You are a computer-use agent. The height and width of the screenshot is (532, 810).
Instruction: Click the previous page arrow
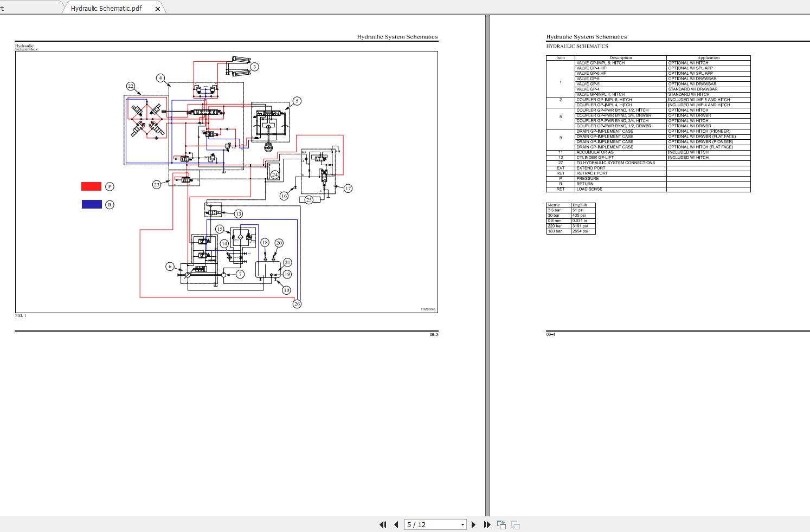coord(396,524)
